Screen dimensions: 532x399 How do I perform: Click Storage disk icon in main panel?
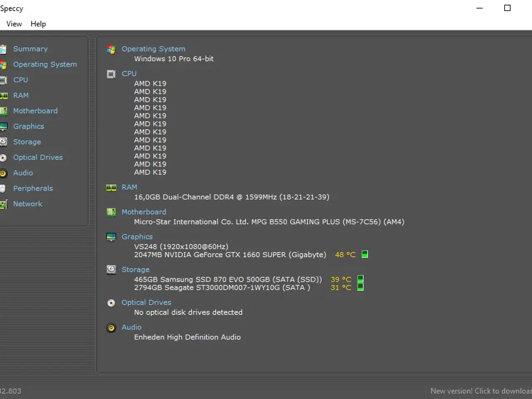tap(111, 270)
